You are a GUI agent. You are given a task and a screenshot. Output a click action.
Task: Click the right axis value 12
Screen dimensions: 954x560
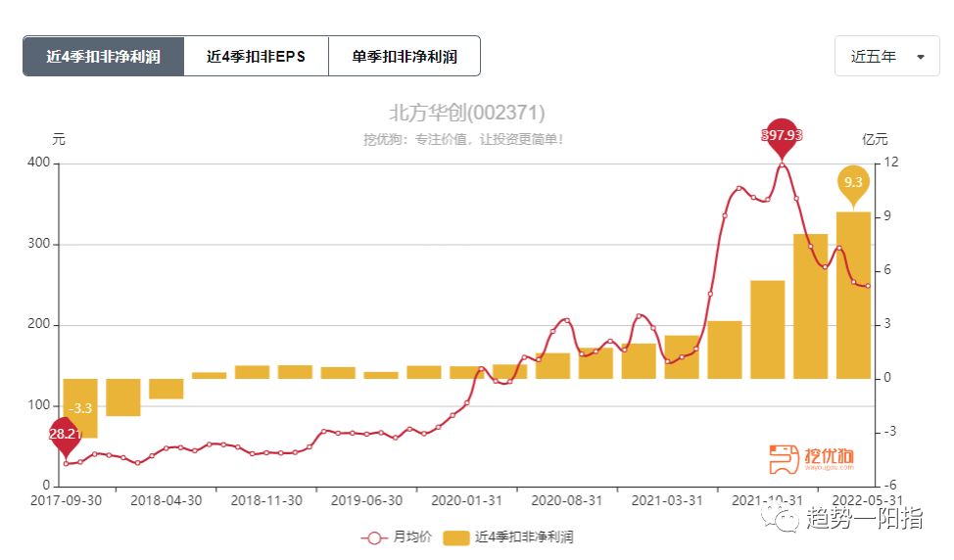890,163
